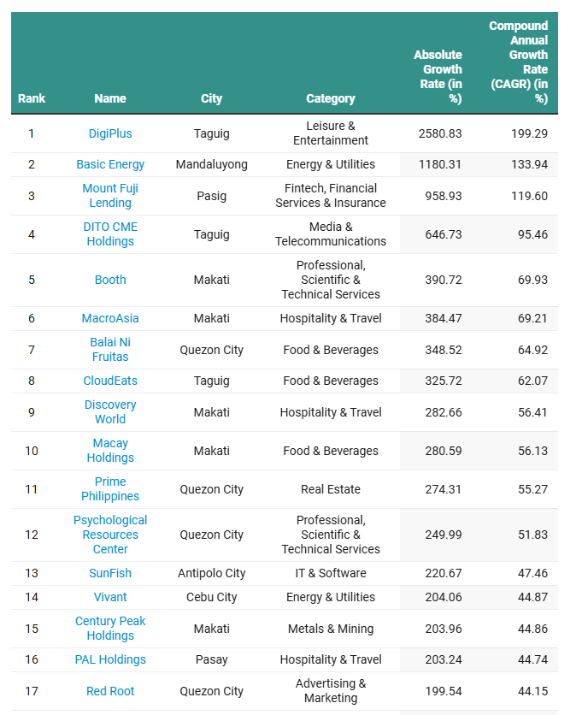Visit the CloudEats link
Screen dimensions: 588x715
click(110, 381)
